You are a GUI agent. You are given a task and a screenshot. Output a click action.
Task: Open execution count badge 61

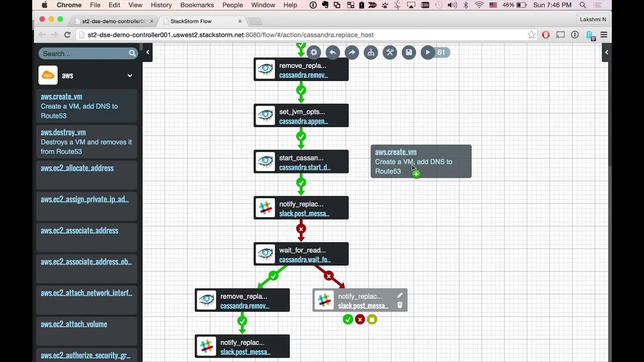point(442,52)
